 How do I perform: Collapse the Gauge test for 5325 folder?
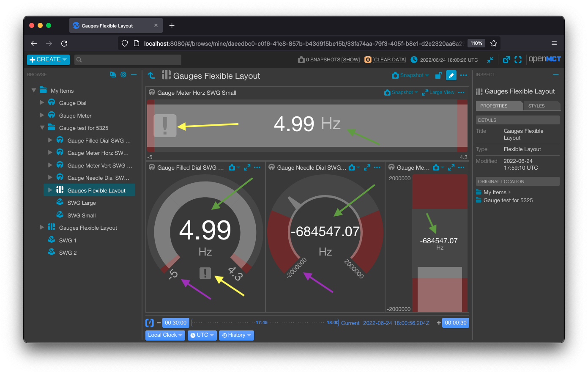click(42, 127)
